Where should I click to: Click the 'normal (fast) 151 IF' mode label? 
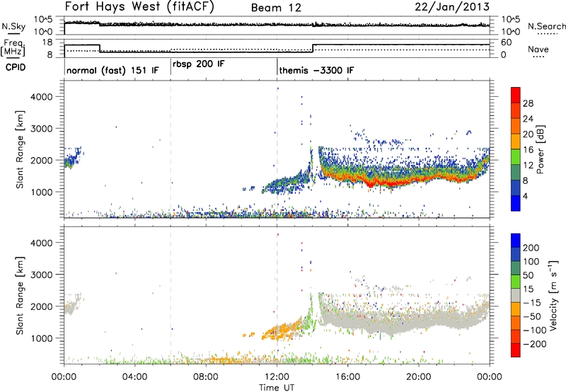point(112,70)
